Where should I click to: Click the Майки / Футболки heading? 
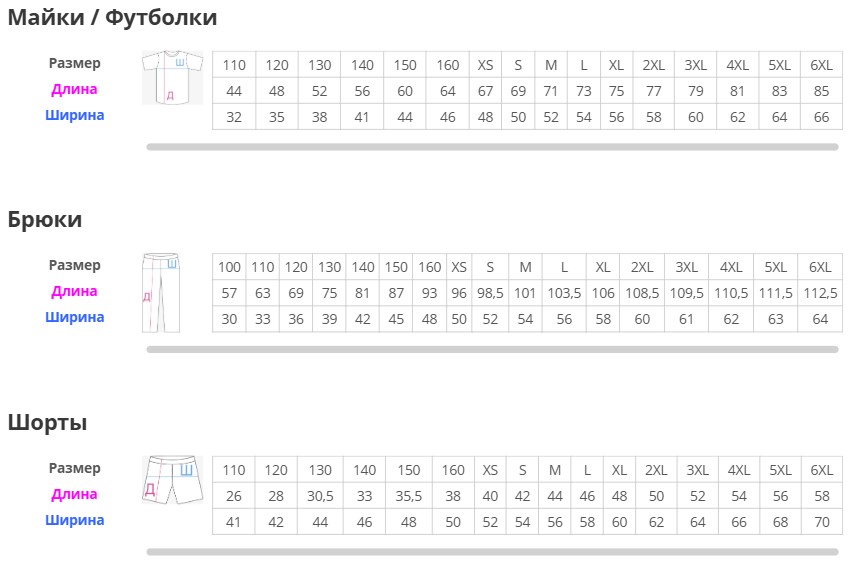pyautogui.click(x=112, y=17)
